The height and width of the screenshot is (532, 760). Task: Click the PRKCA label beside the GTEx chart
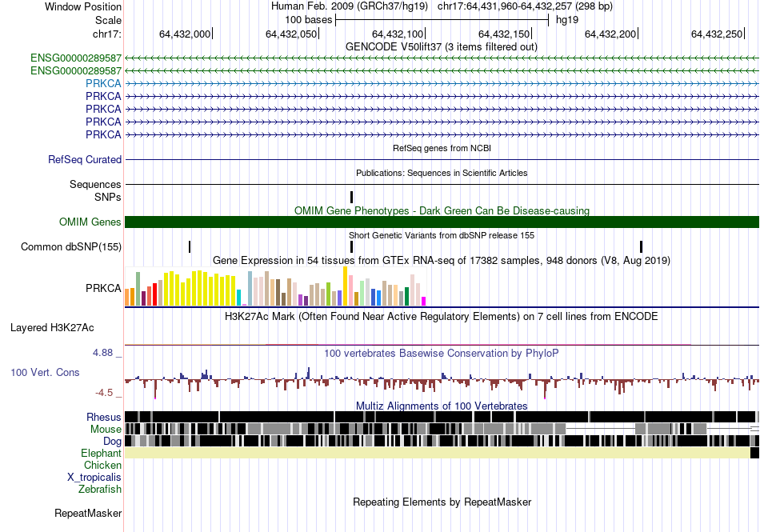(x=103, y=288)
